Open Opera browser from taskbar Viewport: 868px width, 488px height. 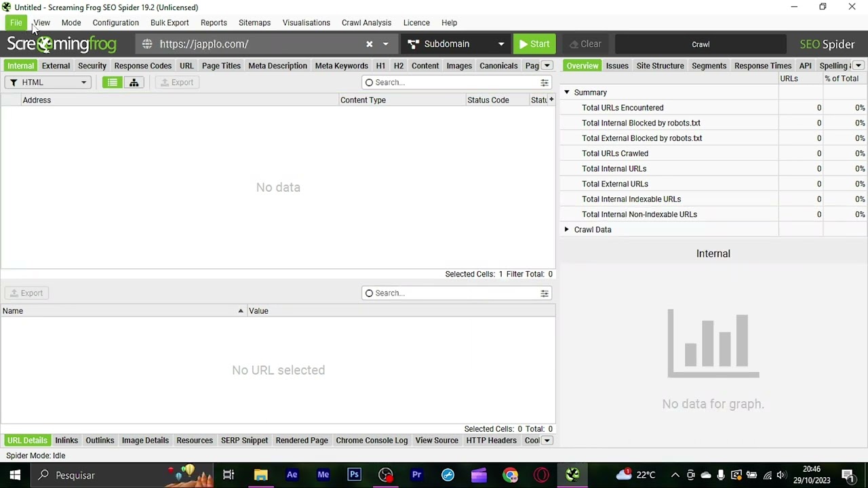pos(541,475)
